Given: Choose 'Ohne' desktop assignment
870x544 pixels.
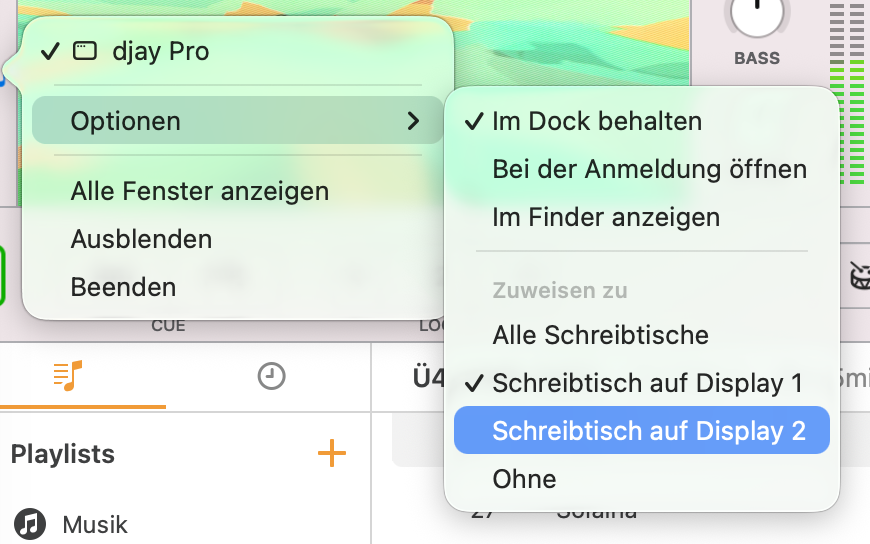Looking at the screenshot, I should [x=524, y=479].
